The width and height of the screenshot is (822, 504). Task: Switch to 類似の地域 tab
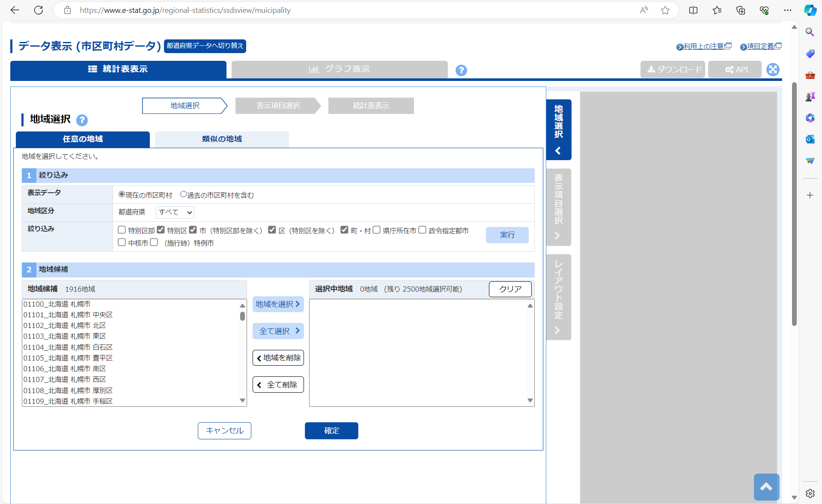click(222, 139)
